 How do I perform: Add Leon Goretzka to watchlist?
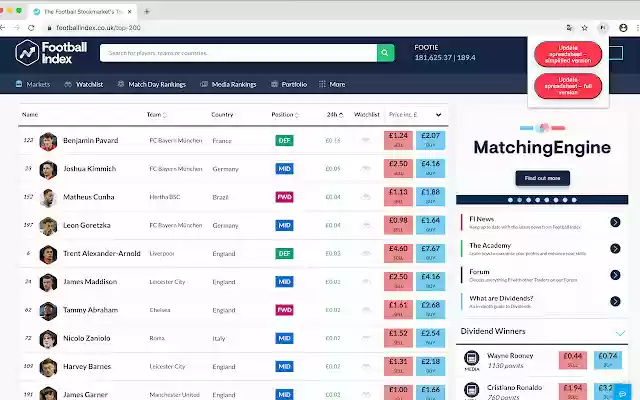tap(366, 225)
